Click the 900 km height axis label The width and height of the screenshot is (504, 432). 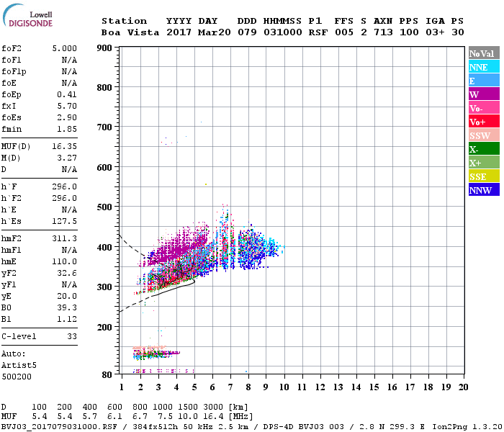tap(104, 48)
